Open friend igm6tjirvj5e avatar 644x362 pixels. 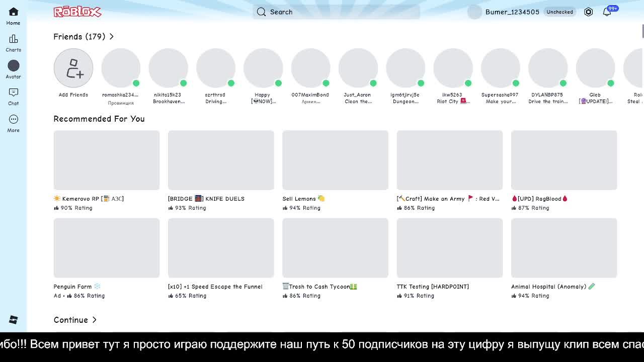[x=406, y=68]
